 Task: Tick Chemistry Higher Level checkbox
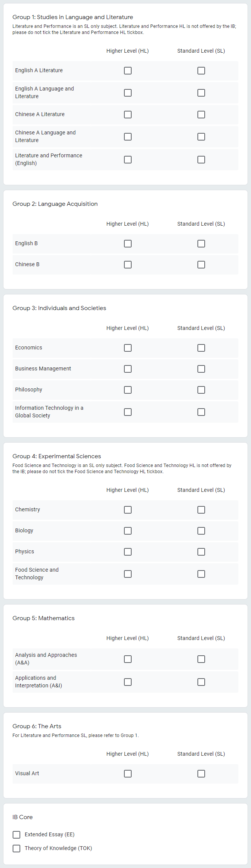(128, 510)
